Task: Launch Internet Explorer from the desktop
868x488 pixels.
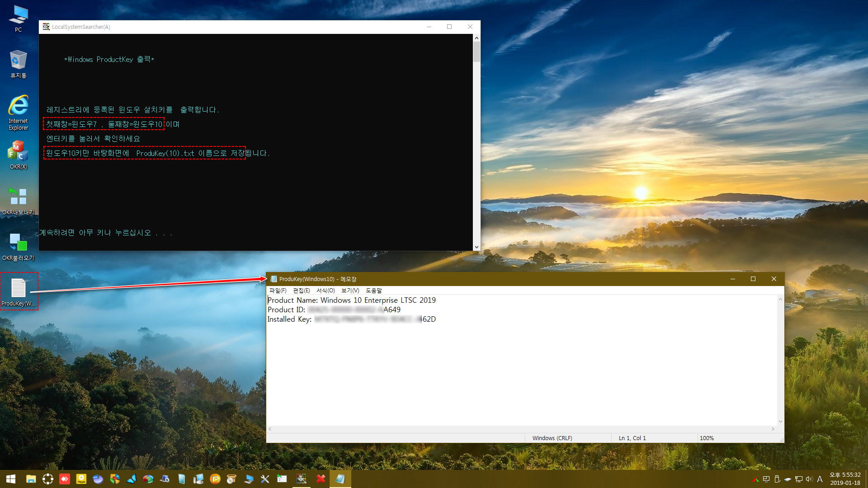Action: [x=18, y=113]
